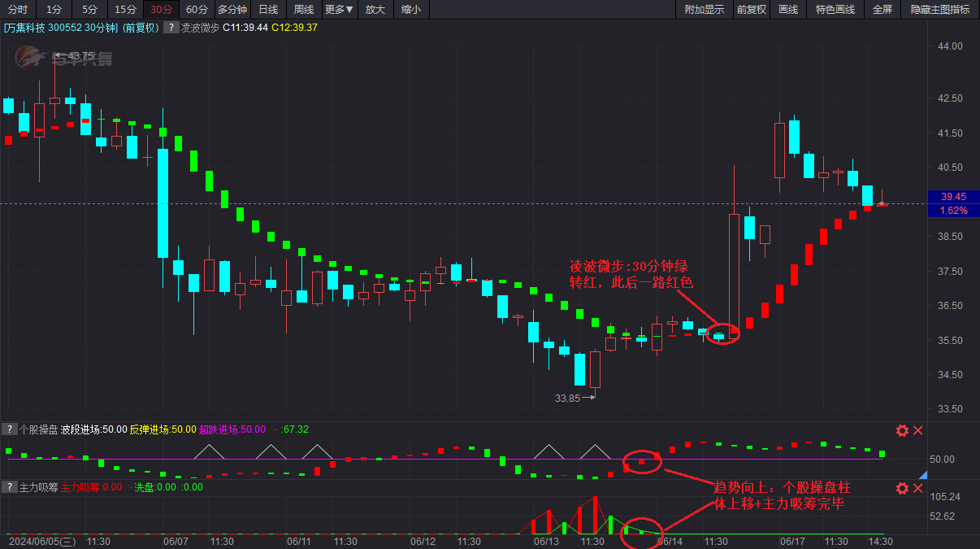Click the 06/11 date on the time axis
980x549 pixels.
[299, 541]
